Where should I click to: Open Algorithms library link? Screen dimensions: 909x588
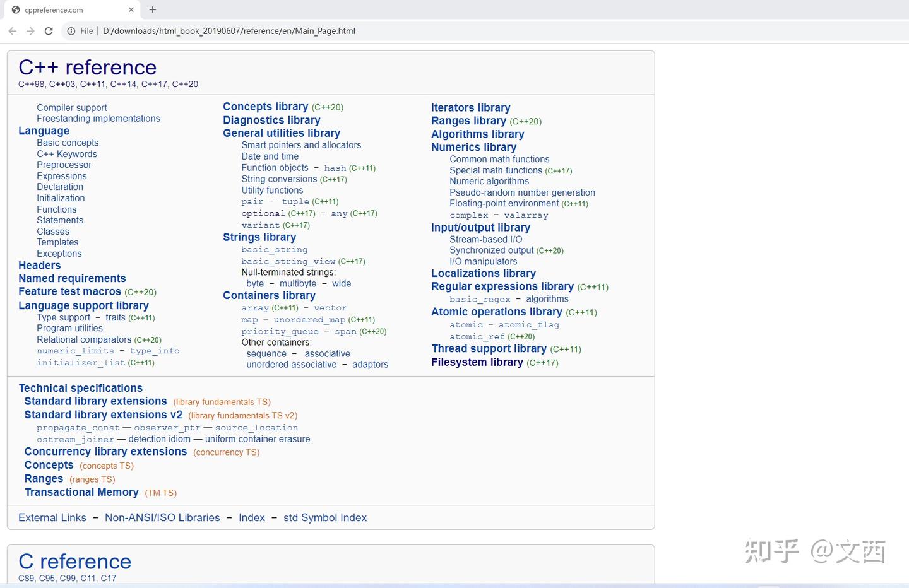pos(478,134)
